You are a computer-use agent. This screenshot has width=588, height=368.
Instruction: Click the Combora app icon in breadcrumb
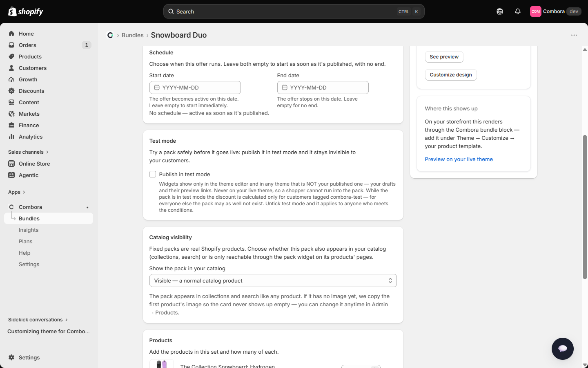click(x=110, y=35)
